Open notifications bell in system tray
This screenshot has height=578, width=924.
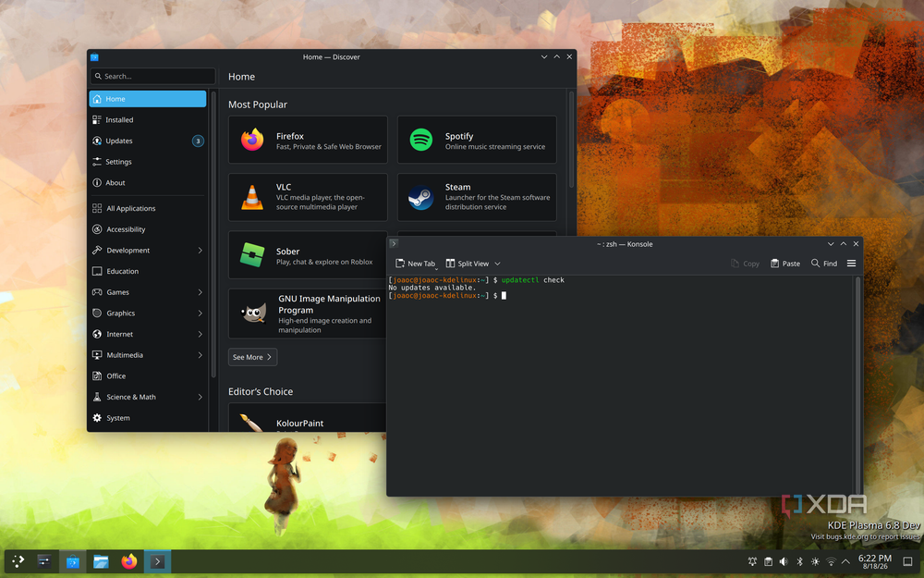click(x=752, y=562)
